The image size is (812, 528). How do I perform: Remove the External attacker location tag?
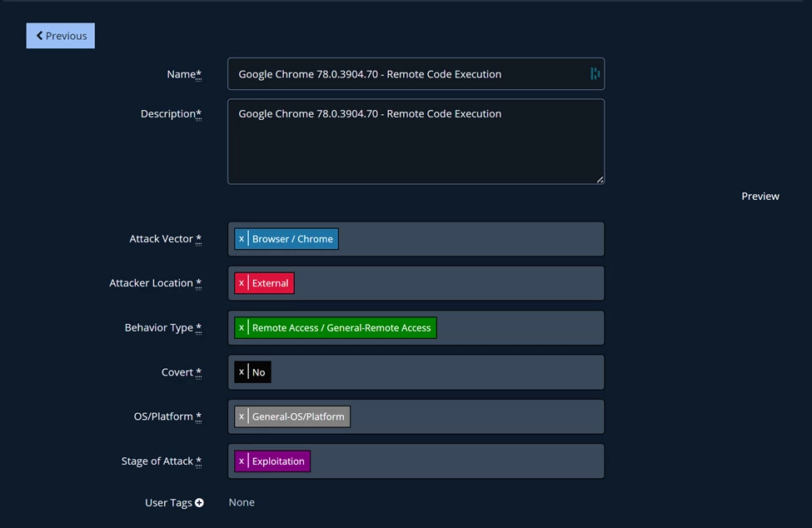tap(242, 283)
